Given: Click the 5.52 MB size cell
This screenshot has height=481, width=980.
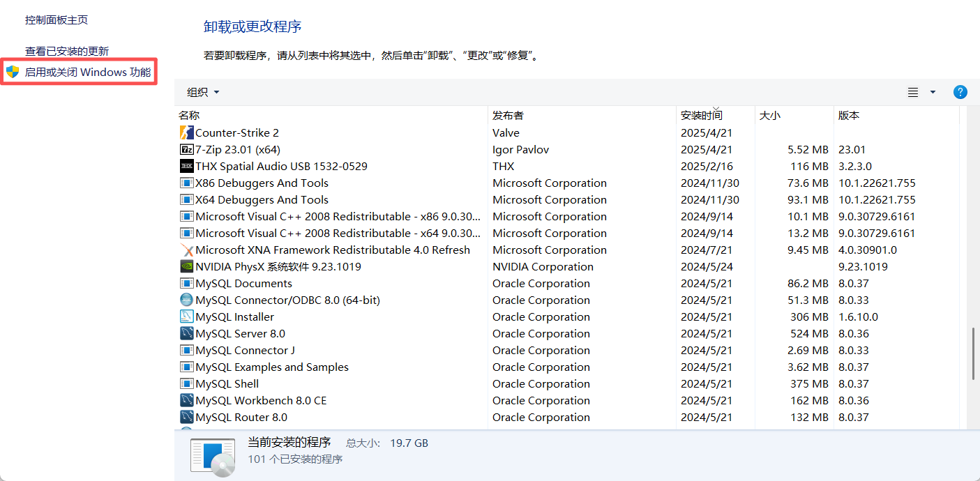Looking at the screenshot, I should point(808,149).
